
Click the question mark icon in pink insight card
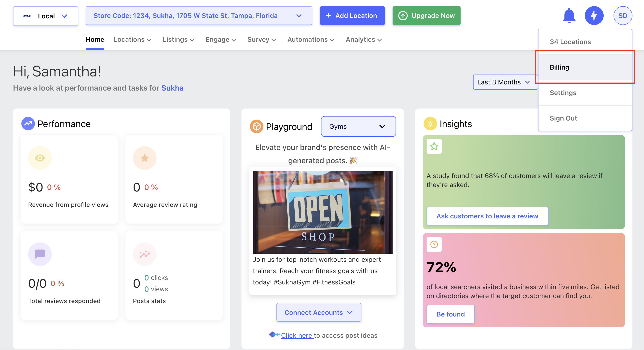(434, 244)
